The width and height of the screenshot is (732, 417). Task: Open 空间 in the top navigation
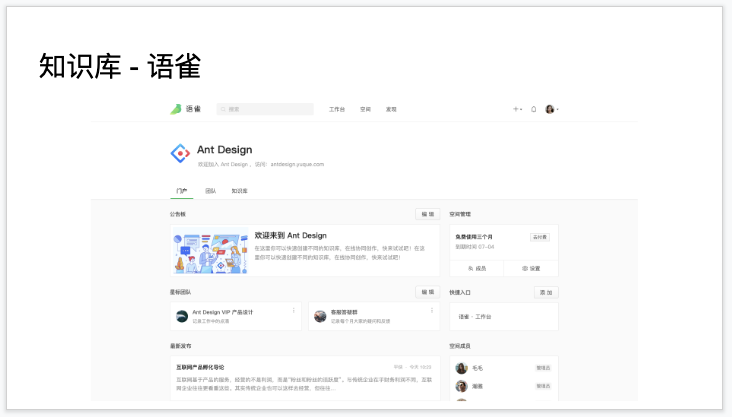[x=365, y=109]
